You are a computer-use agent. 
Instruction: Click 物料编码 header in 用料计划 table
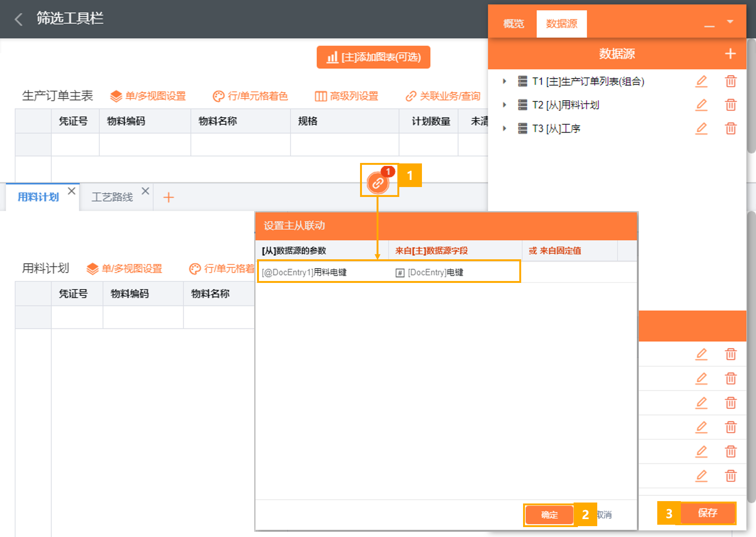(x=143, y=294)
